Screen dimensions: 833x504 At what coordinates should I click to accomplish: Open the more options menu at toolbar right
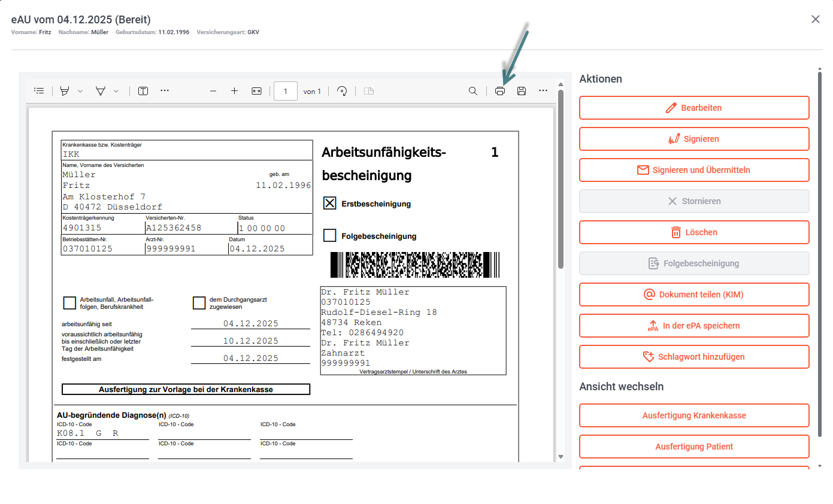543,91
